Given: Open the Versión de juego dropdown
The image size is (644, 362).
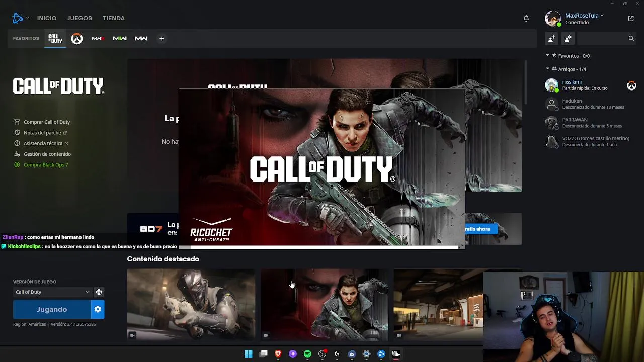Looking at the screenshot, I should tap(52, 292).
